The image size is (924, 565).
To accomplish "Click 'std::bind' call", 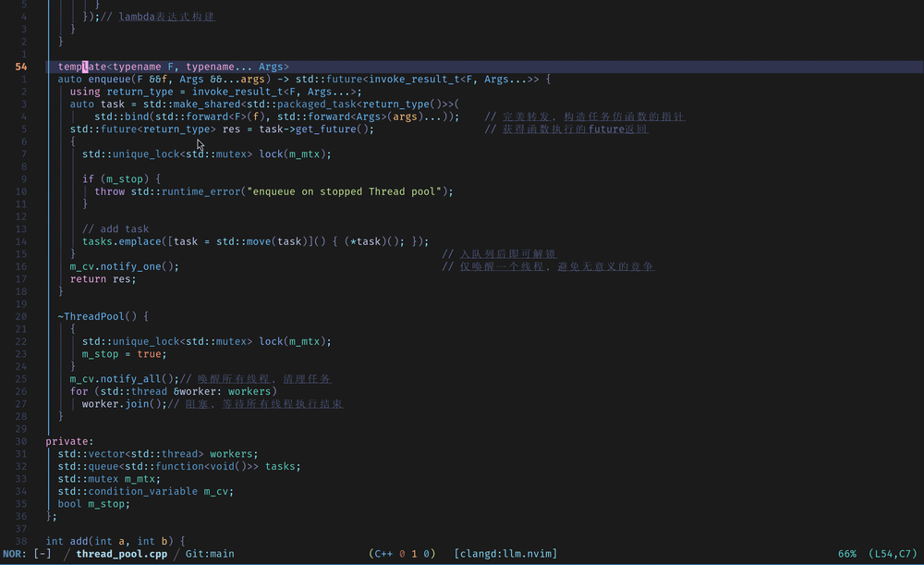I will click(121, 117).
